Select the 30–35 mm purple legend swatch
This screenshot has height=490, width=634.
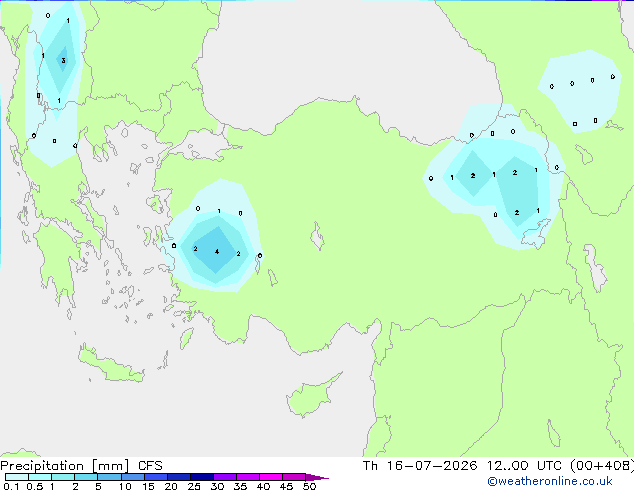point(225,477)
